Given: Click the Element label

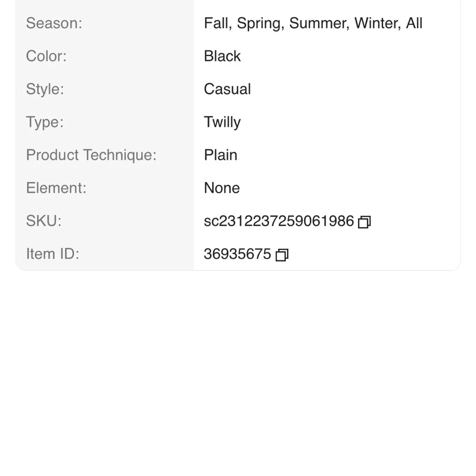Looking at the screenshot, I should pos(56,188).
